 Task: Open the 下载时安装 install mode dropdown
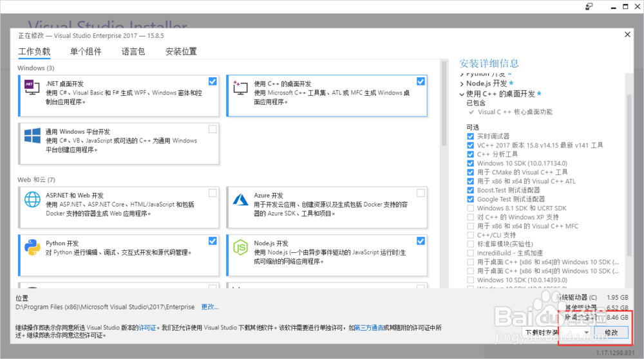pos(557,333)
